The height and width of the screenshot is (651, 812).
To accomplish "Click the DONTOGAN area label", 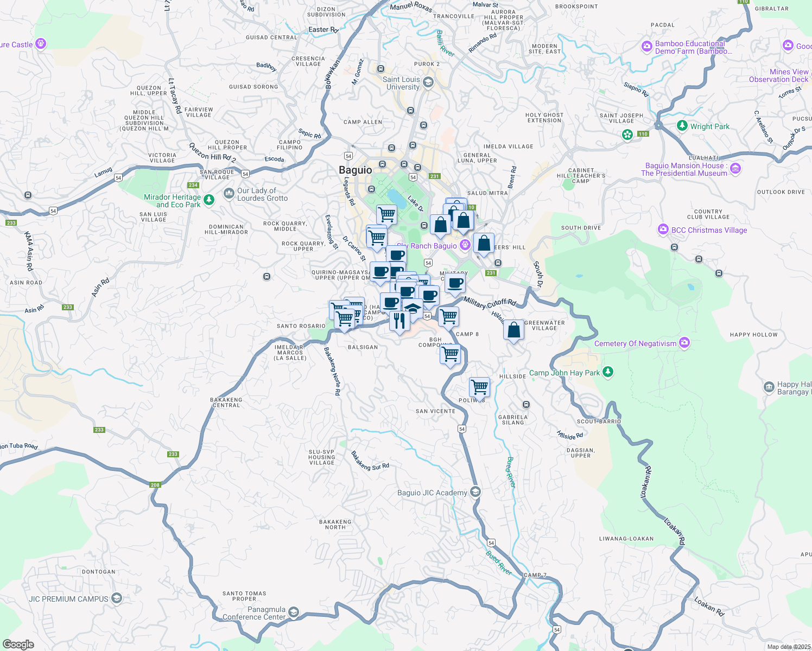I will (99, 572).
